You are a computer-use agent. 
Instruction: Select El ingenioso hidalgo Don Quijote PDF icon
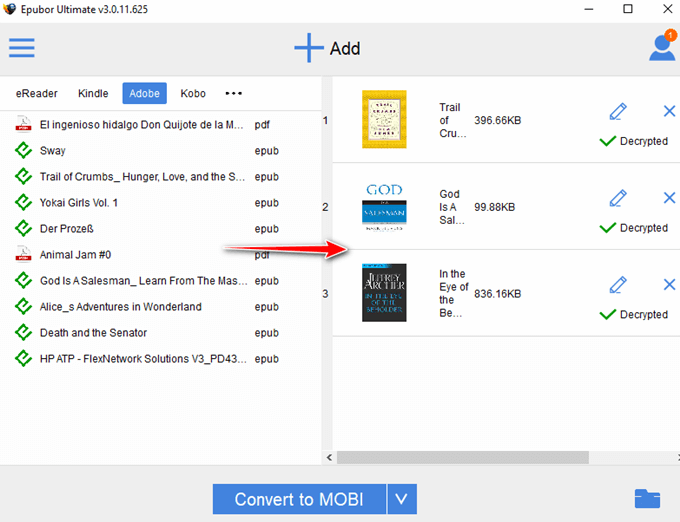(x=23, y=124)
